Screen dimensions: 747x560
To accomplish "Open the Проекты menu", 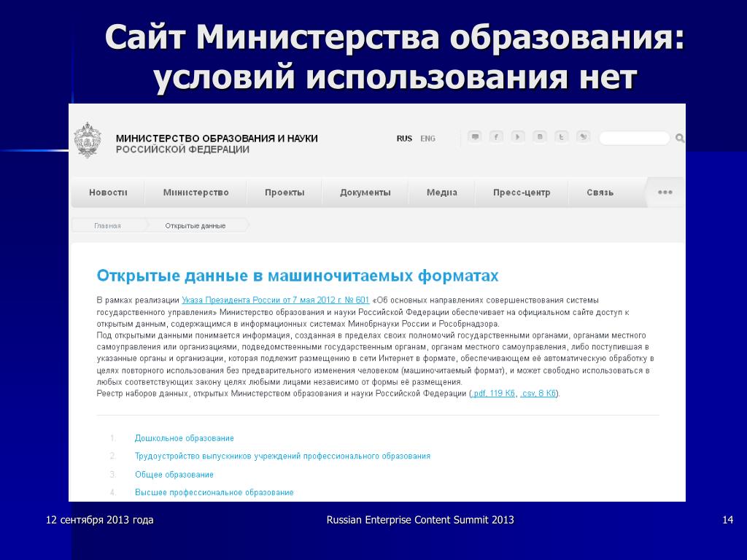I will tap(285, 192).
